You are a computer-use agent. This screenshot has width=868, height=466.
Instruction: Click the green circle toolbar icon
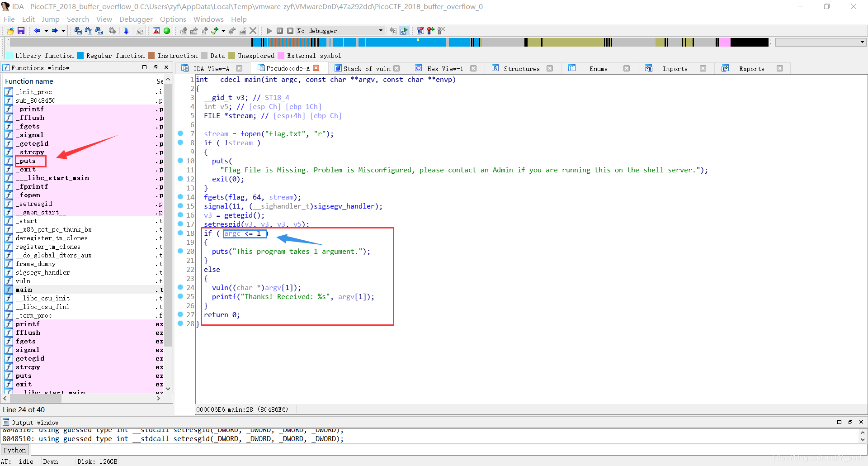click(x=167, y=31)
